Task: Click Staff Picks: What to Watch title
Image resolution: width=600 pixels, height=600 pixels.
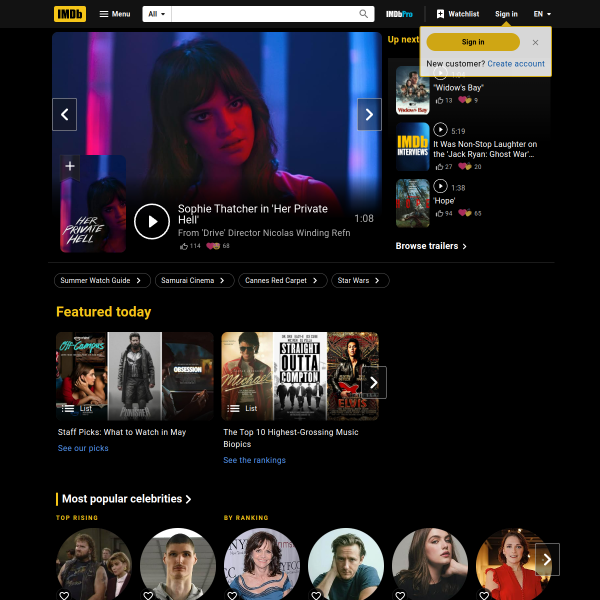Action: 122,432
